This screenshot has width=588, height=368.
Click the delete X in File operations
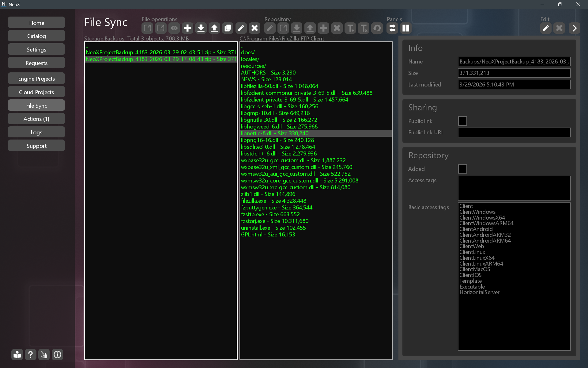tap(254, 28)
